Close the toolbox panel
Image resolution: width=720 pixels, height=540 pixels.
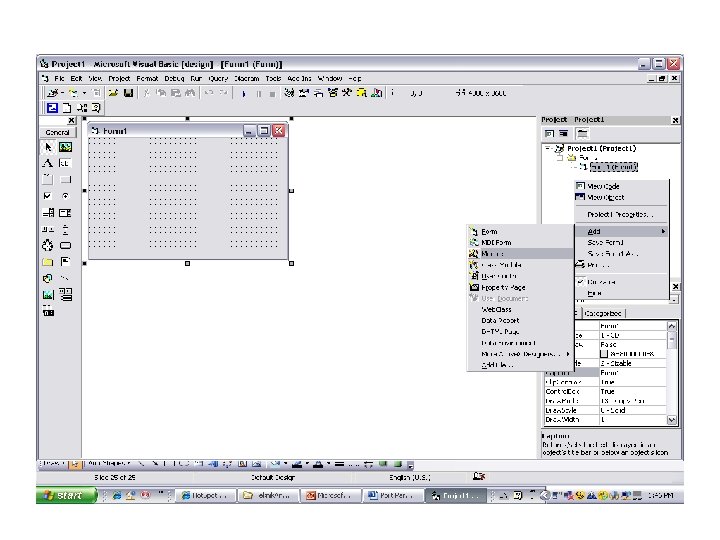(x=71, y=120)
